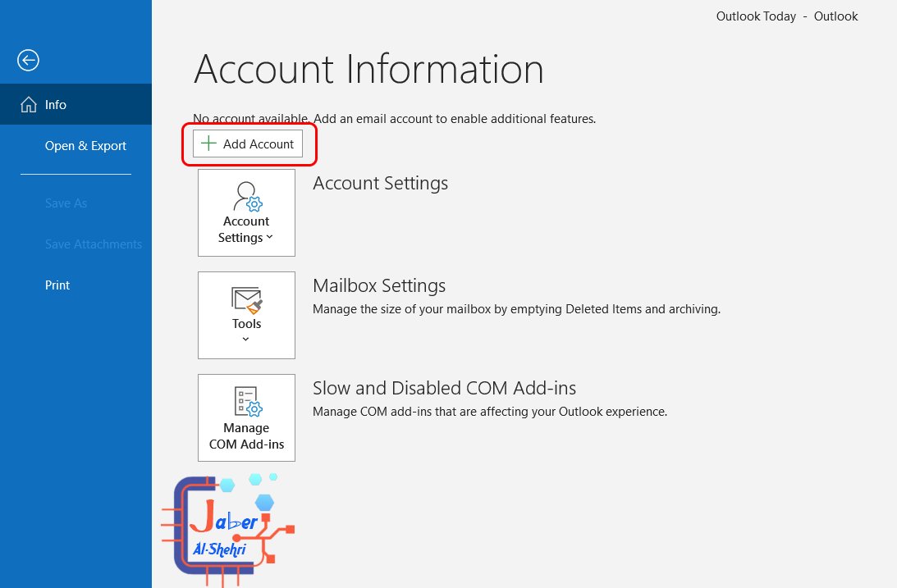Click the Mailbox Settings heading text
This screenshot has height=588, width=897.
point(379,285)
